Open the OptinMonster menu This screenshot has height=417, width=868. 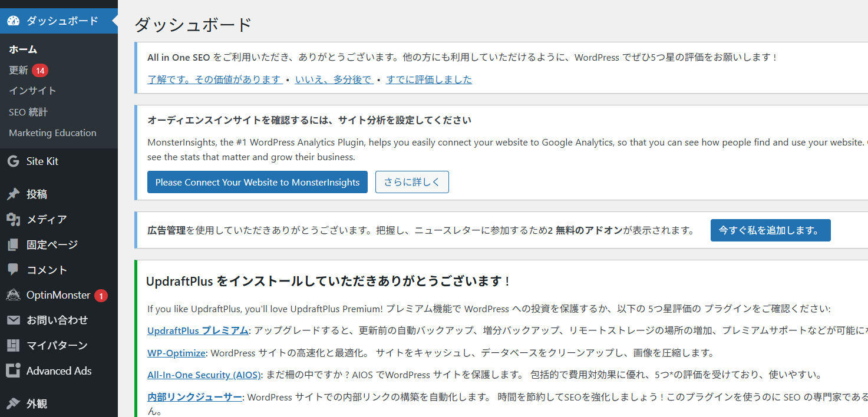[x=59, y=295]
